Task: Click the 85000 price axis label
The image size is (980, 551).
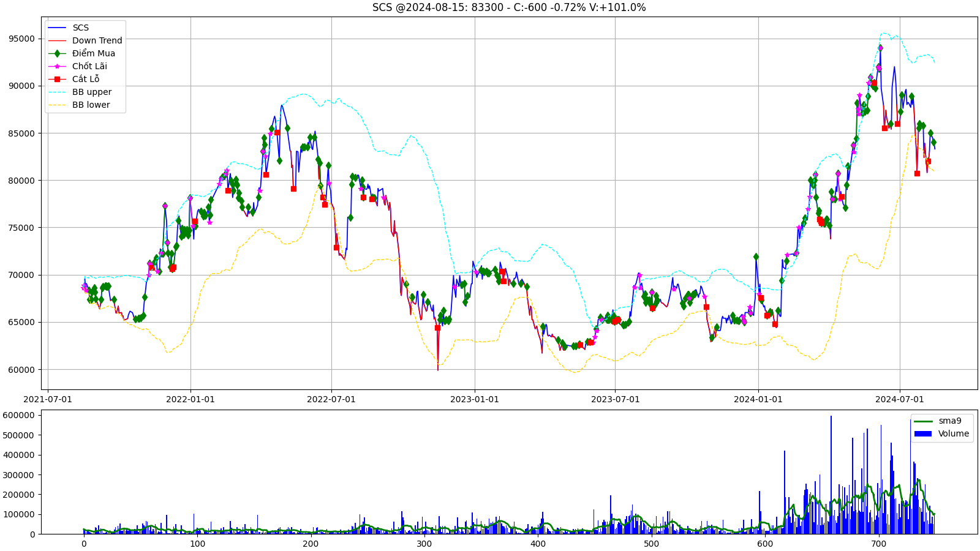Action: pyautogui.click(x=22, y=133)
